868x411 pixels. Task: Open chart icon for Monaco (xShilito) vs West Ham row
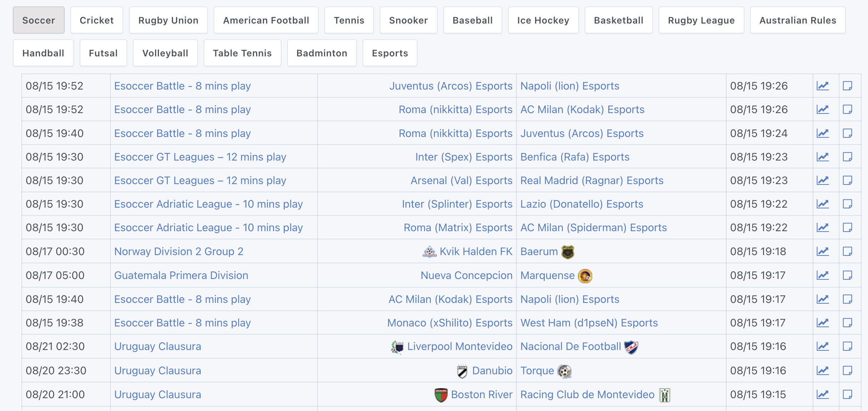[823, 323]
